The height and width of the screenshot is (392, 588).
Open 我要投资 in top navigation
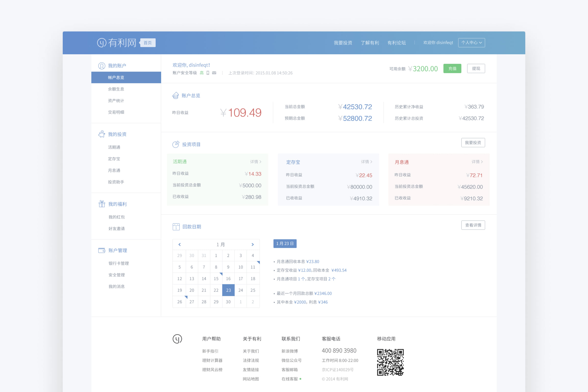click(343, 43)
